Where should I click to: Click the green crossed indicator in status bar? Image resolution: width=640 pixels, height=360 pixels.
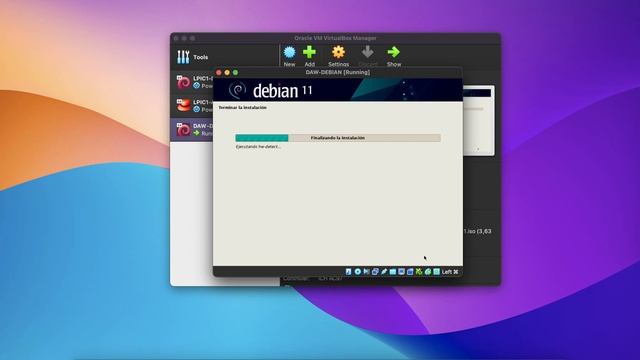[x=419, y=271]
